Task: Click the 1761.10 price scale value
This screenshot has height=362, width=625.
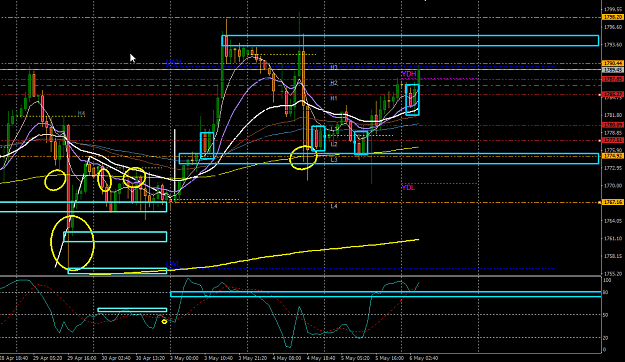Action: click(613, 238)
